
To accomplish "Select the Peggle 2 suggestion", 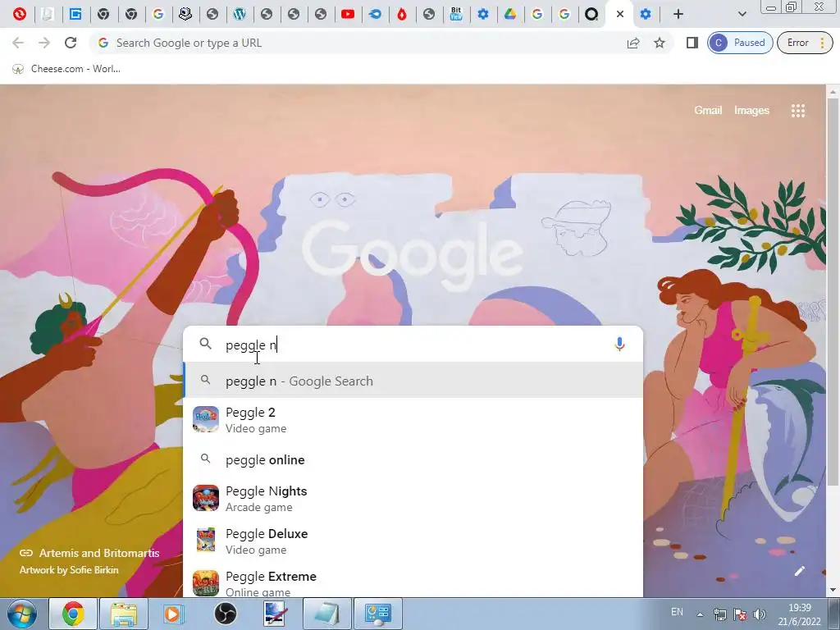I will click(x=413, y=419).
